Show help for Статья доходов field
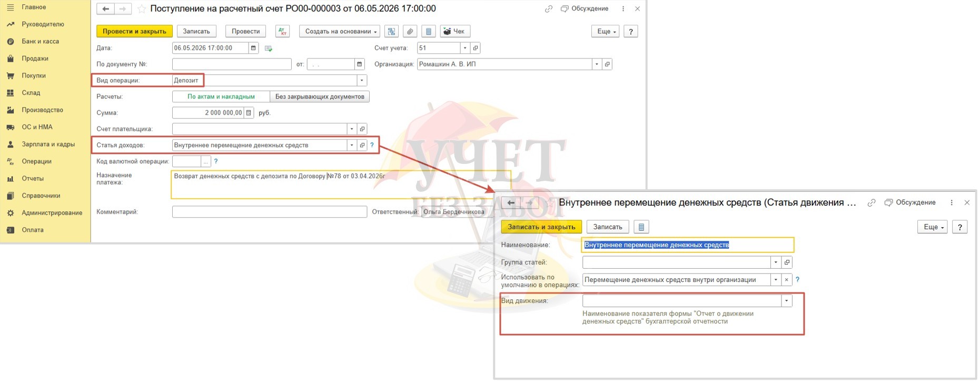The height and width of the screenshot is (381, 980). 372,145
